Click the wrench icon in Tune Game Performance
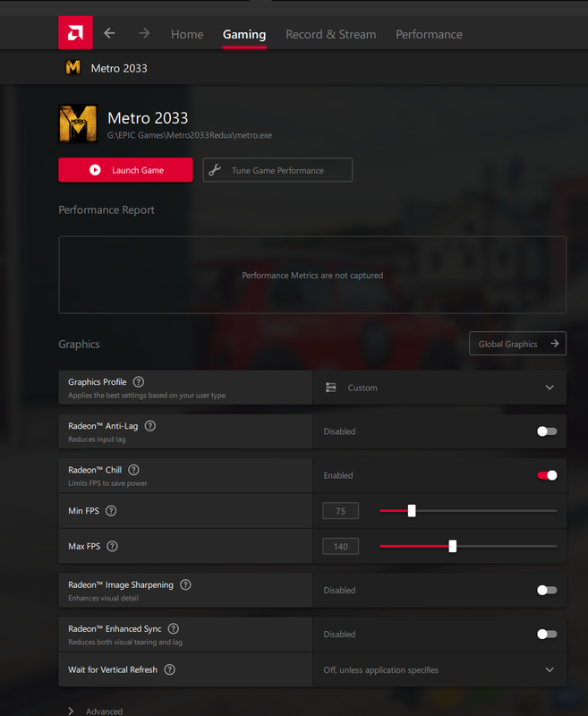 [215, 170]
